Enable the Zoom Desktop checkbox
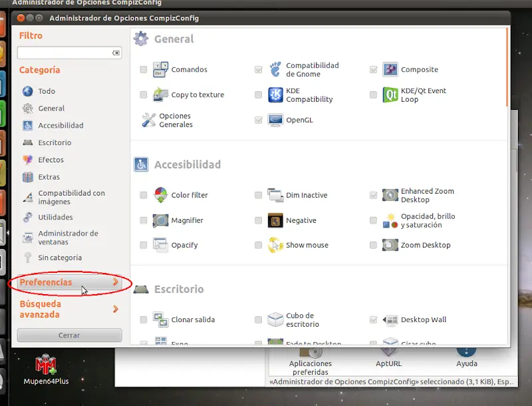532x406 pixels. [x=373, y=245]
